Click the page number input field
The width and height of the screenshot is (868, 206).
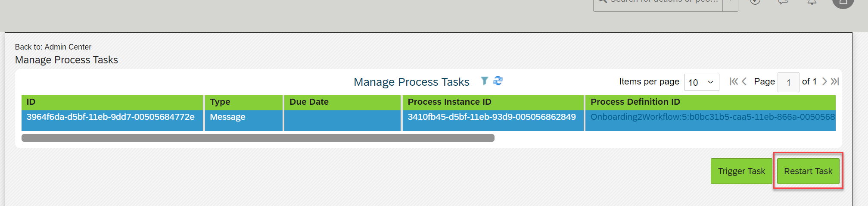pos(788,82)
